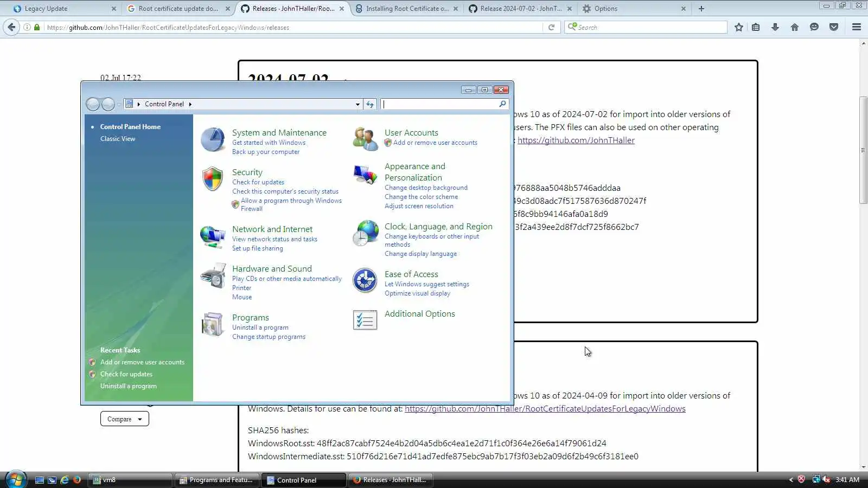Open a new Firefox tab
The image size is (868, 488).
[701, 9]
